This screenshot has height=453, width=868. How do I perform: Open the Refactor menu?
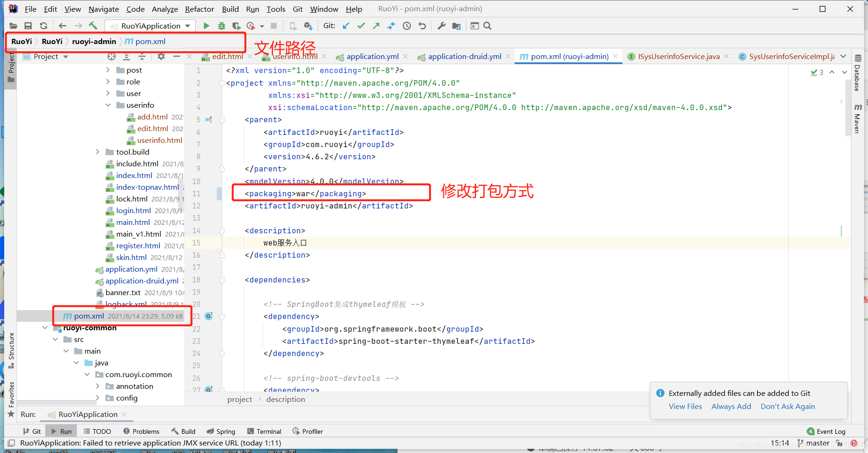tap(199, 9)
